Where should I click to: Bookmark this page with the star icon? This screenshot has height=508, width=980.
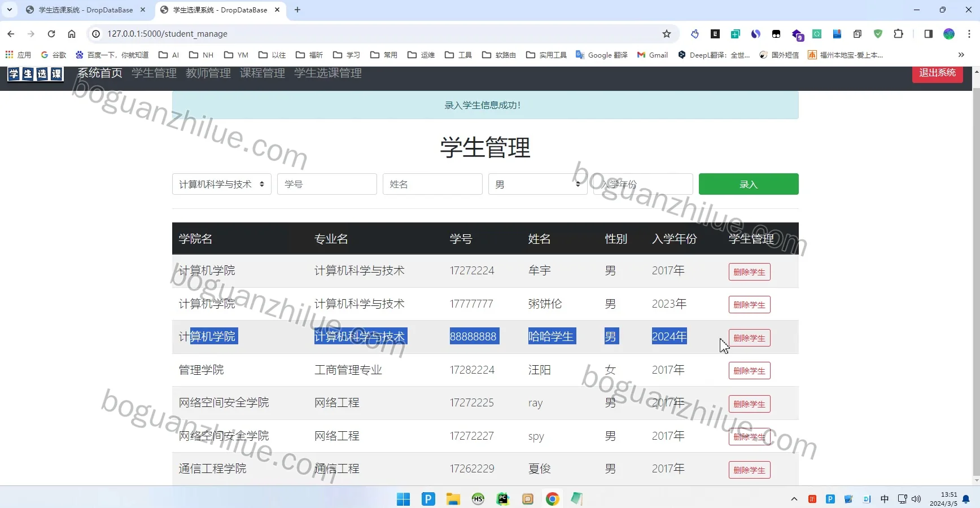tap(667, 34)
